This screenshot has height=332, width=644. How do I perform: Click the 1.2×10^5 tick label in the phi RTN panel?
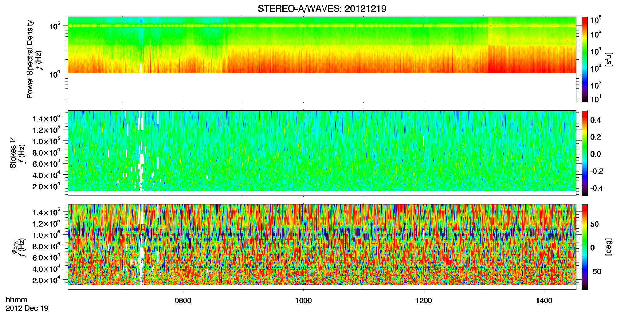click(46, 223)
